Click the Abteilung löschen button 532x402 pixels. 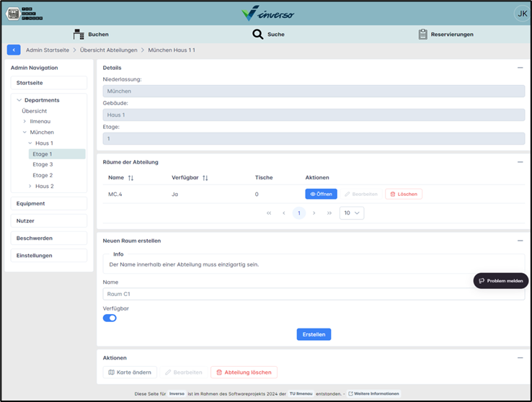click(x=244, y=372)
